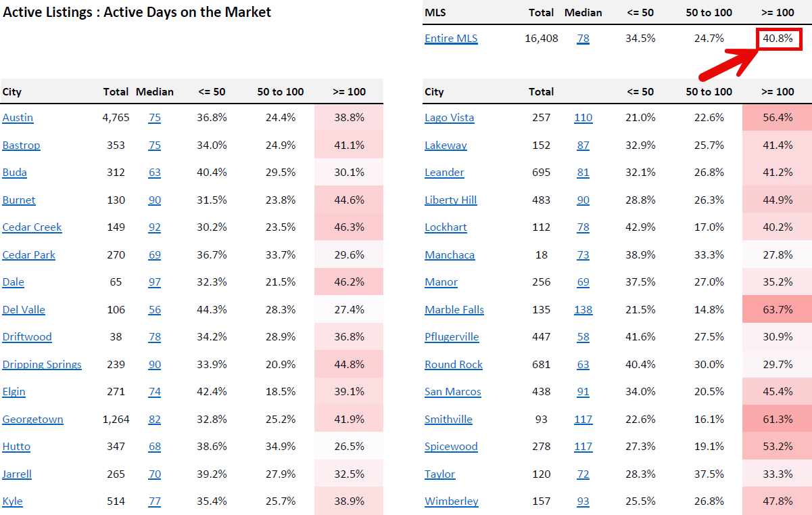Click the Median header in left table
The height and width of the screenshot is (515, 812).
pyautogui.click(x=155, y=92)
